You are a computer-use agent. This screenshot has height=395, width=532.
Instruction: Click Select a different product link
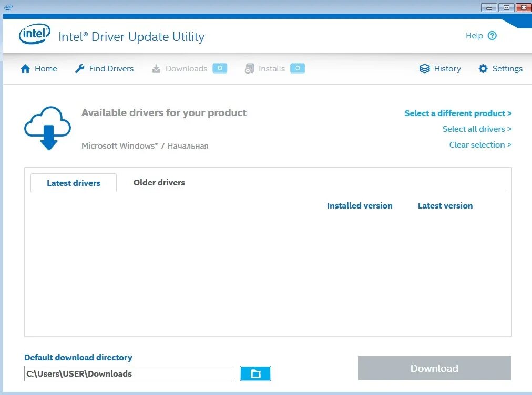pyautogui.click(x=458, y=113)
